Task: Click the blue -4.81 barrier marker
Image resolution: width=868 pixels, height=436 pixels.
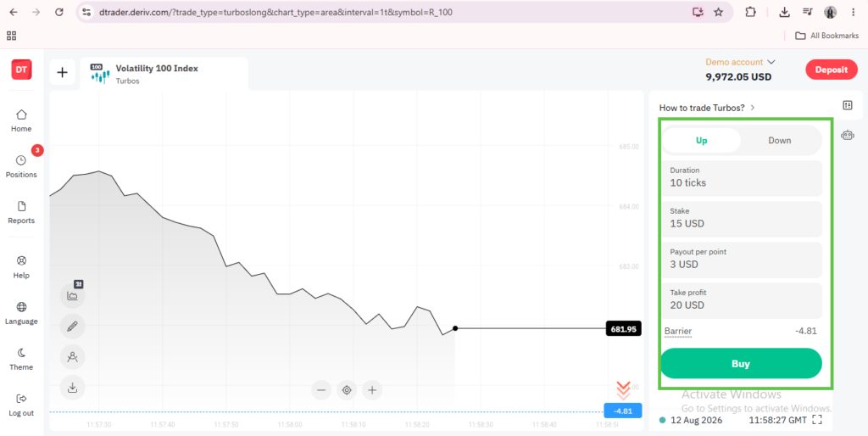Action: tap(623, 411)
